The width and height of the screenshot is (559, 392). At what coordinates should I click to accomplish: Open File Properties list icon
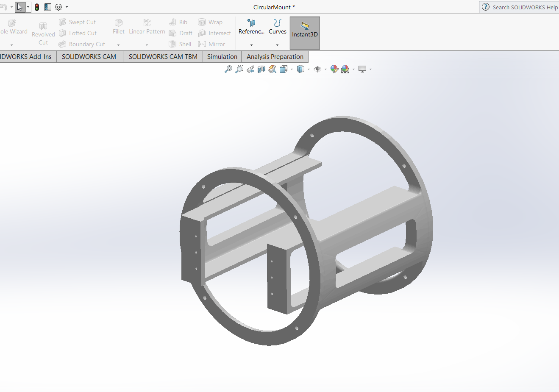pyautogui.click(x=48, y=7)
